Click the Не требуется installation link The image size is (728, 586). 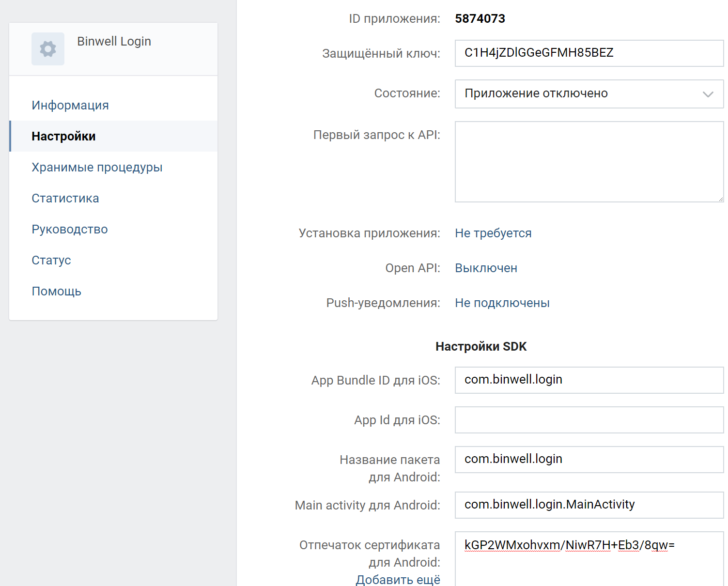click(x=493, y=233)
